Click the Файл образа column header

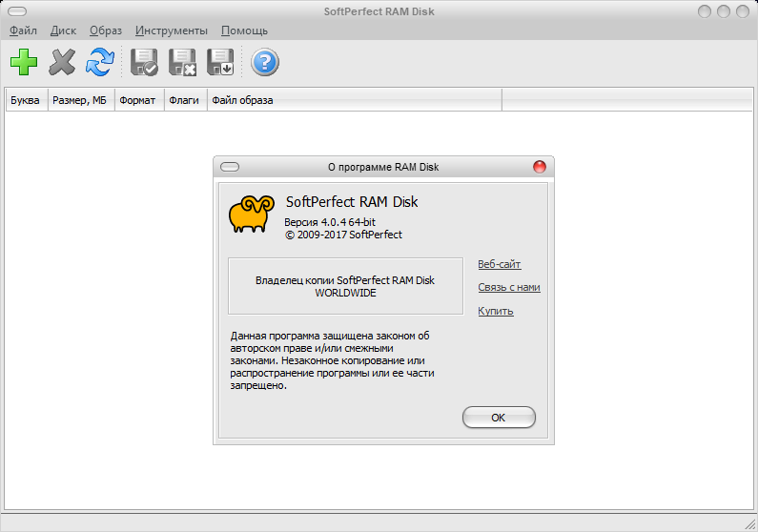pos(355,100)
